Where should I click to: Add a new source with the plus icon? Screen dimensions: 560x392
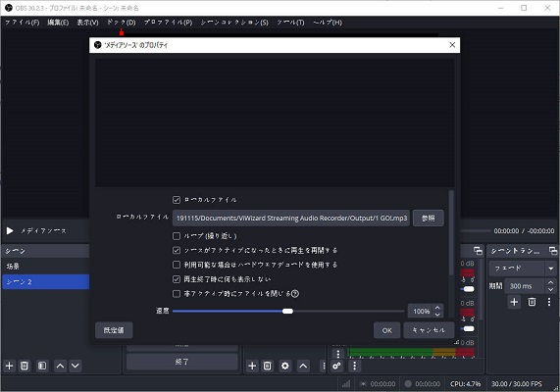pos(252,366)
